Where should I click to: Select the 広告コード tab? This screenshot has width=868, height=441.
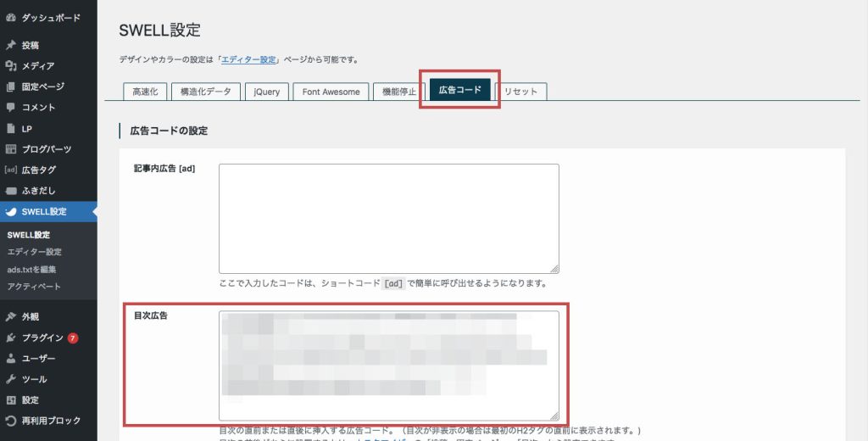coord(460,90)
